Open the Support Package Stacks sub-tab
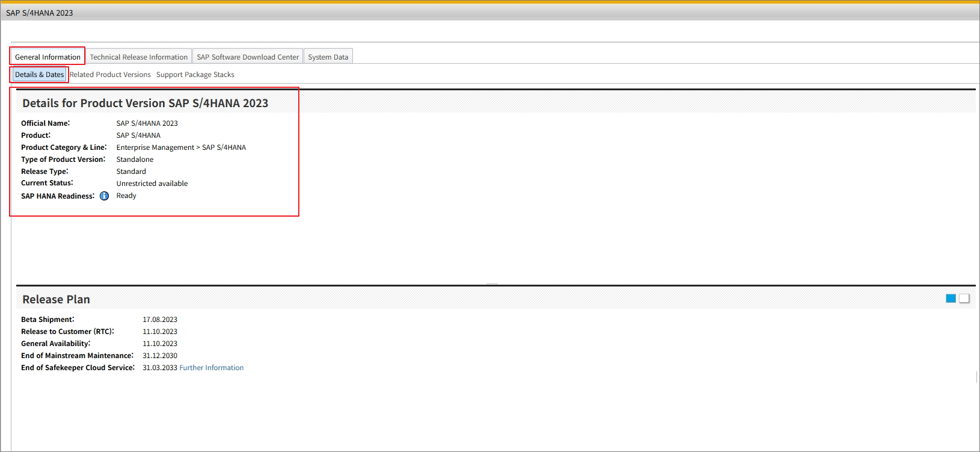The image size is (980, 452). (195, 75)
